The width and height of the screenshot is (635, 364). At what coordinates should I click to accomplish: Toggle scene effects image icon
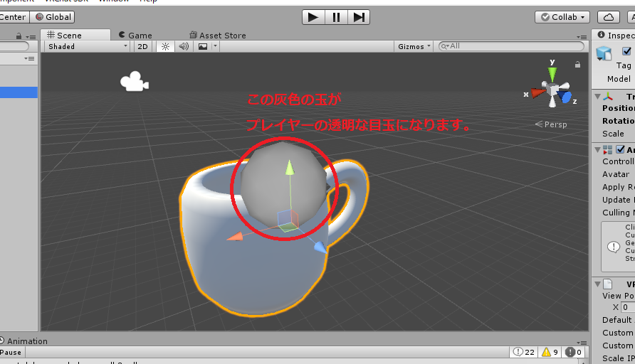coord(203,46)
